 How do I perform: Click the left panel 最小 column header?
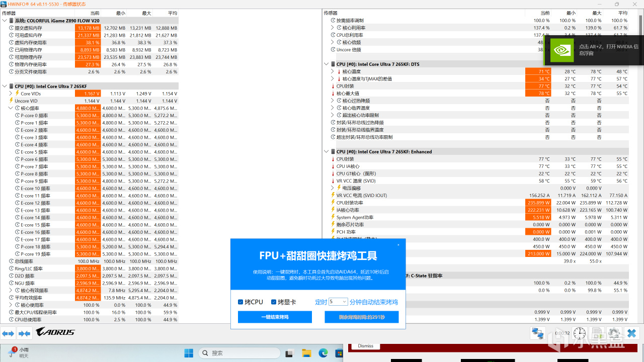pyautogui.click(x=121, y=13)
